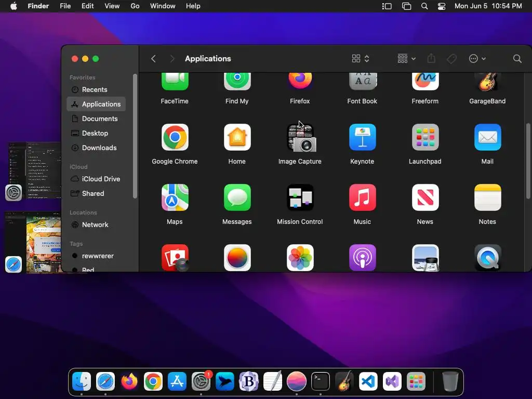The width and height of the screenshot is (532, 399).
Task: Click the Edit Tags toolbar button
Action: click(x=451, y=59)
